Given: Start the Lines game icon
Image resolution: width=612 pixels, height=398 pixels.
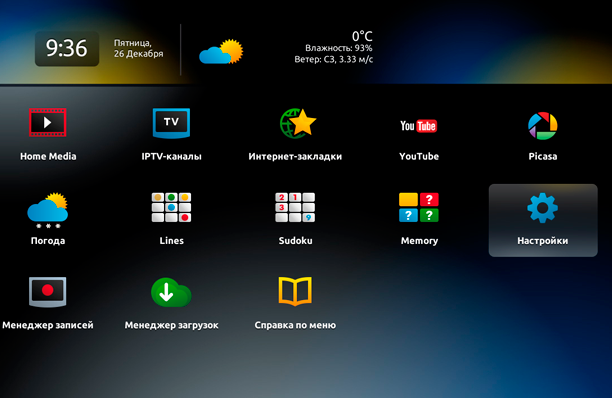Looking at the screenshot, I should 171,207.
